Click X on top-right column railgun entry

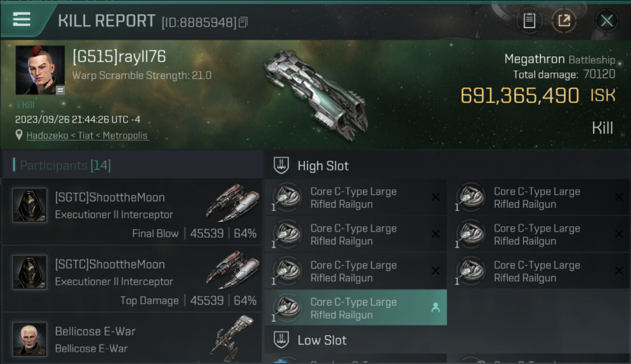(x=619, y=197)
